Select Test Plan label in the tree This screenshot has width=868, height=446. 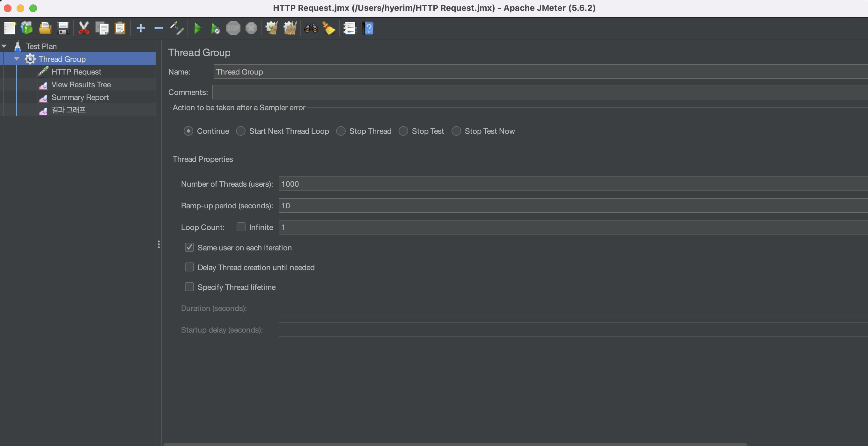[x=41, y=46]
